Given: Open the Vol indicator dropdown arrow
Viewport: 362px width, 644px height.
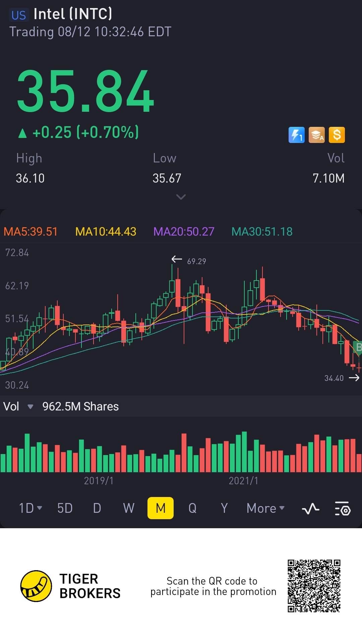Looking at the screenshot, I should (x=30, y=407).
